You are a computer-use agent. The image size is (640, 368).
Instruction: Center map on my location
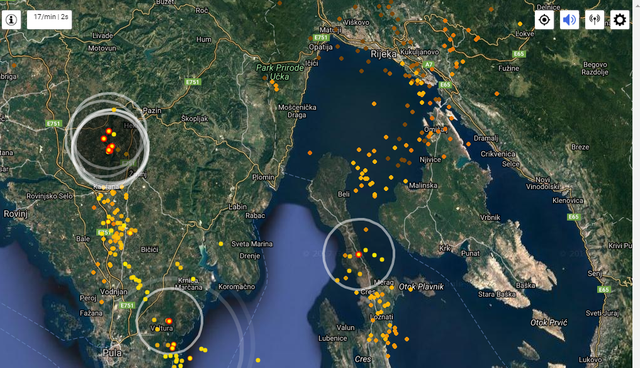[x=544, y=20]
